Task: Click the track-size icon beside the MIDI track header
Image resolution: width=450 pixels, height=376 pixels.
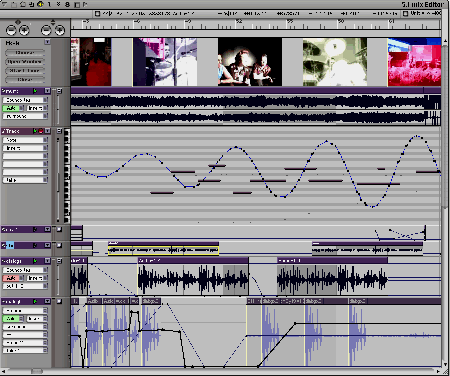Action: 60,131
